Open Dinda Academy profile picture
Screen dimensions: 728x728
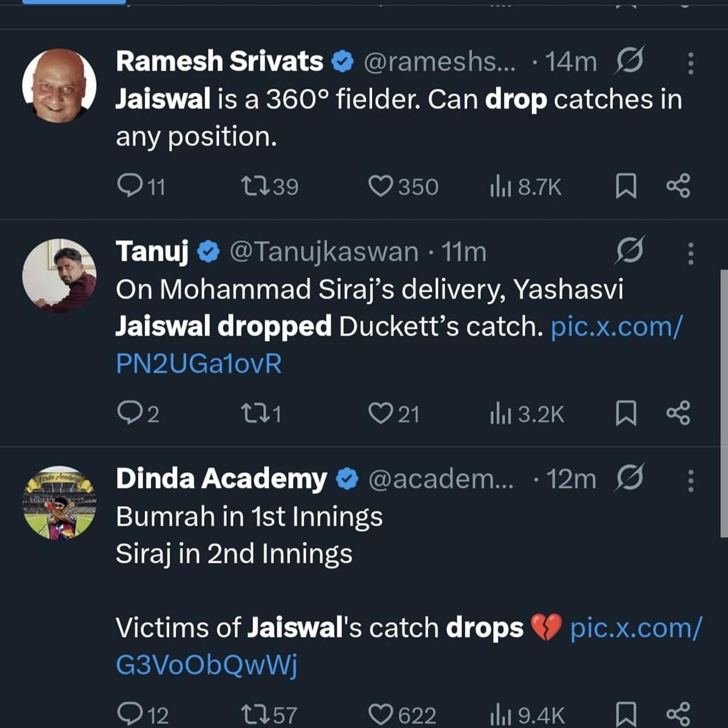59,503
